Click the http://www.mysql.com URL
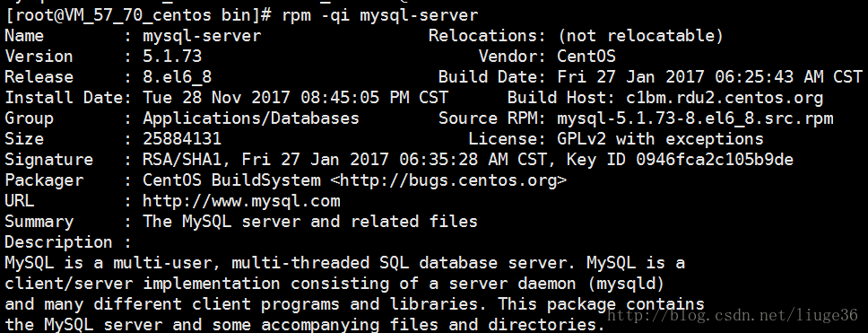The width and height of the screenshot is (868, 333). (241, 200)
